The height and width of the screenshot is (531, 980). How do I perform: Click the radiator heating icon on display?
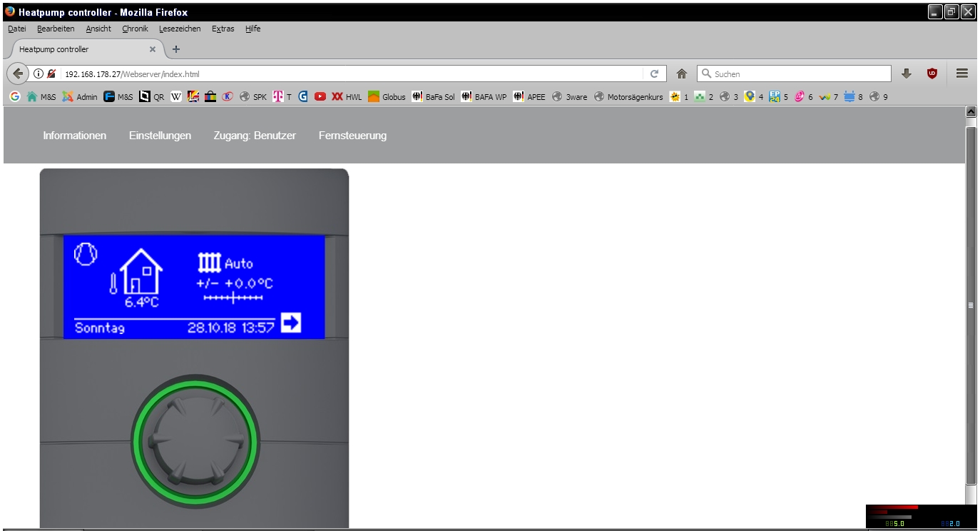click(210, 264)
